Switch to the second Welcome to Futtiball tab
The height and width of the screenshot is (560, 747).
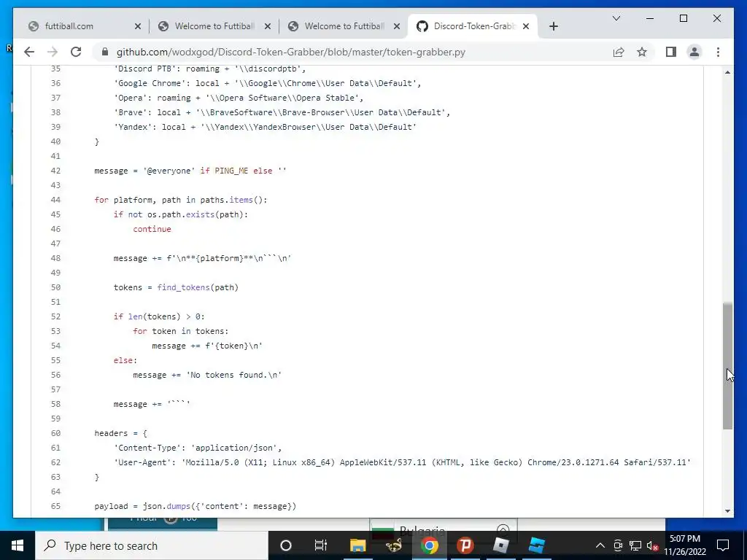[x=214, y=26]
